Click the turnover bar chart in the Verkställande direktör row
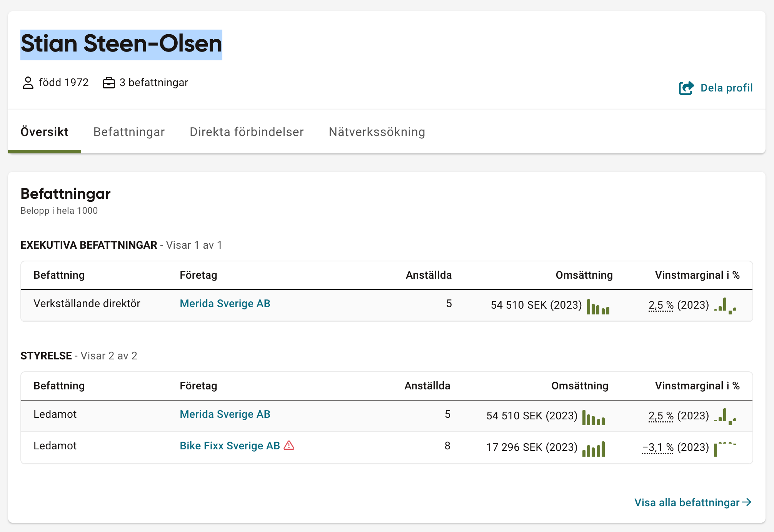The image size is (774, 532). tap(598, 306)
